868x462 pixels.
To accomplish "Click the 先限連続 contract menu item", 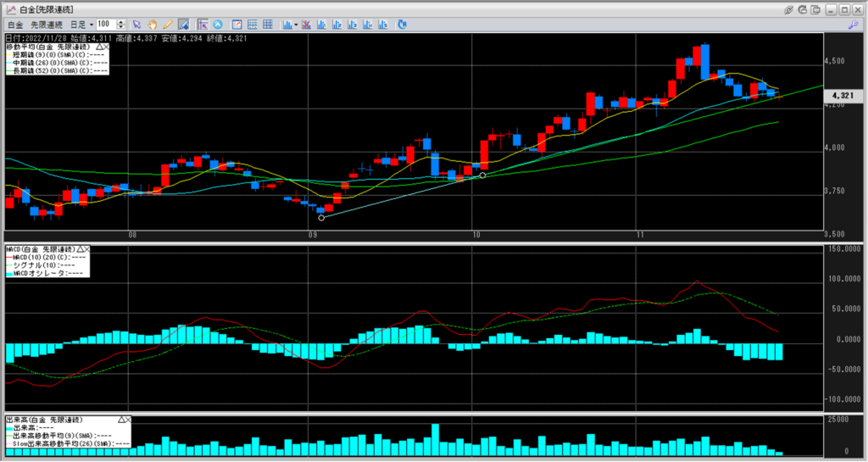I will pos(47,25).
